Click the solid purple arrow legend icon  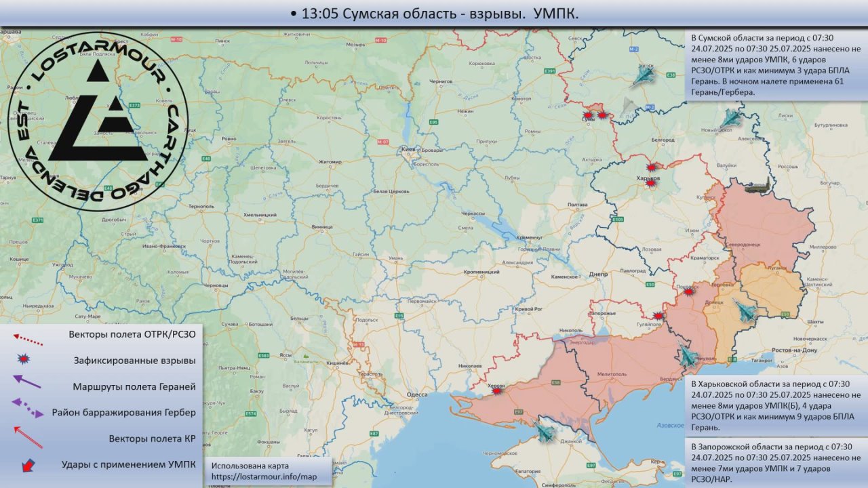click(x=27, y=381)
